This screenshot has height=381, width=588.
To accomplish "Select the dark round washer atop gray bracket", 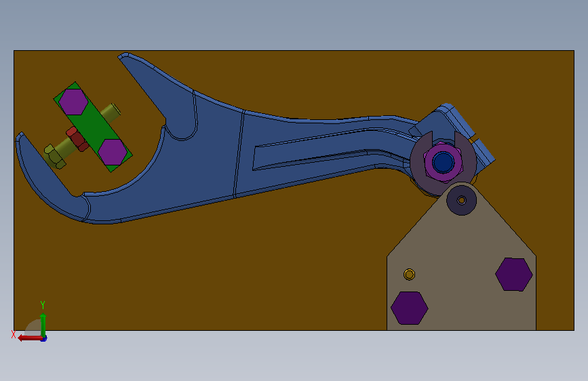I will 462,200.
